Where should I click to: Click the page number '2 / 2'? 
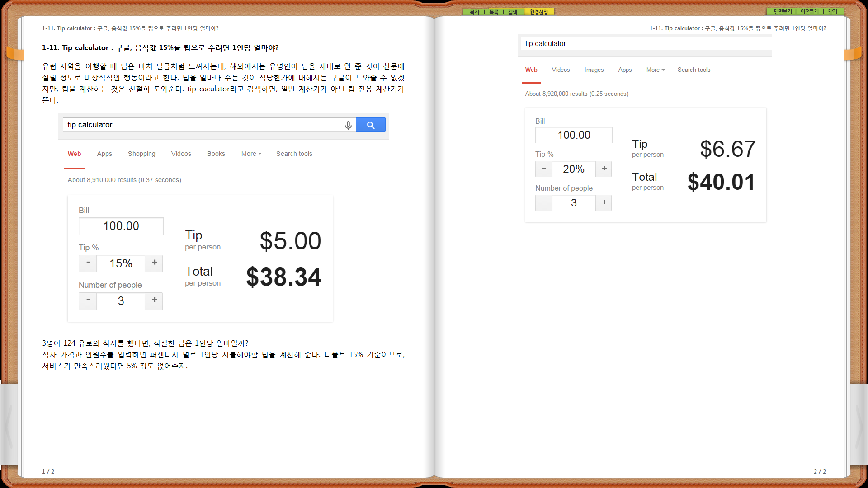pyautogui.click(x=820, y=471)
